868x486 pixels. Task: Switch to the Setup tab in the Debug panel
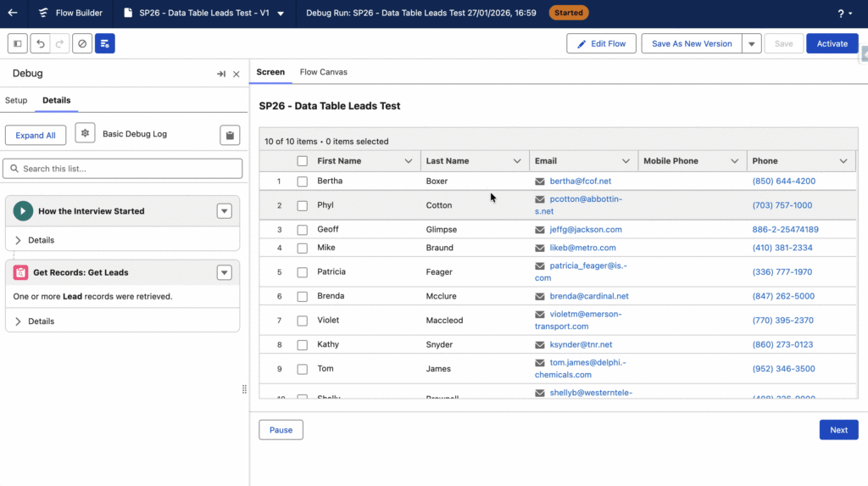point(16,100)
